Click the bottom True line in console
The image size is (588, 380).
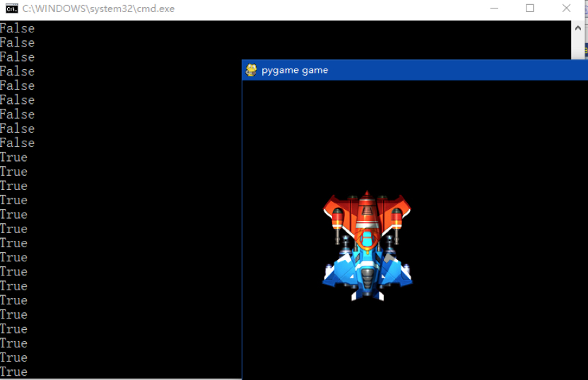14,372
